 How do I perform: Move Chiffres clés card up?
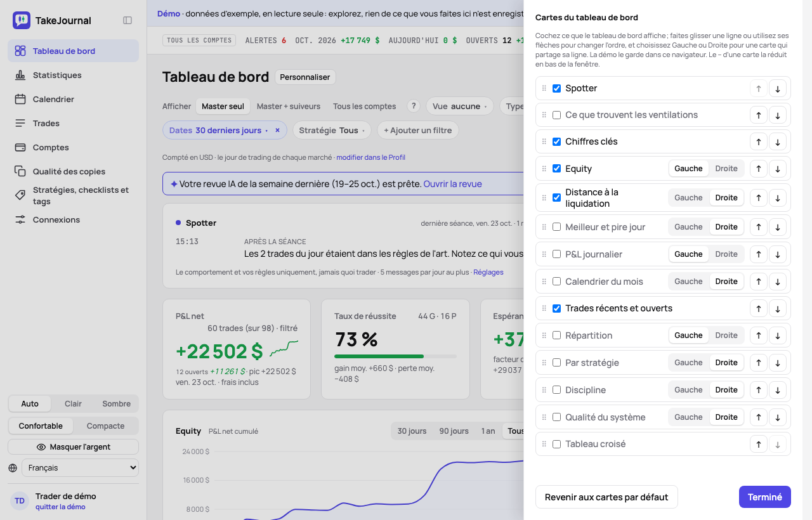click(758, 141)
